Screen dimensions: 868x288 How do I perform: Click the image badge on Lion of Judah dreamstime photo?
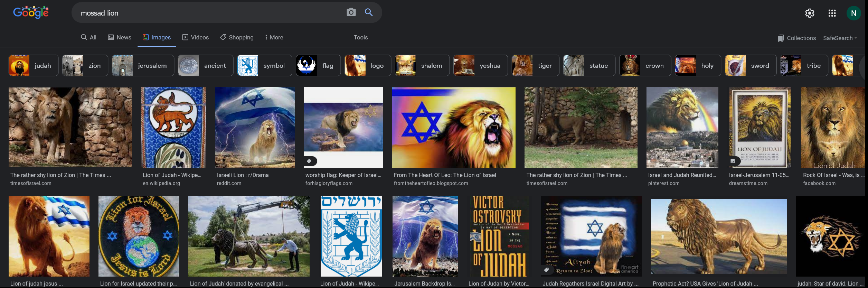click(733, 161)
